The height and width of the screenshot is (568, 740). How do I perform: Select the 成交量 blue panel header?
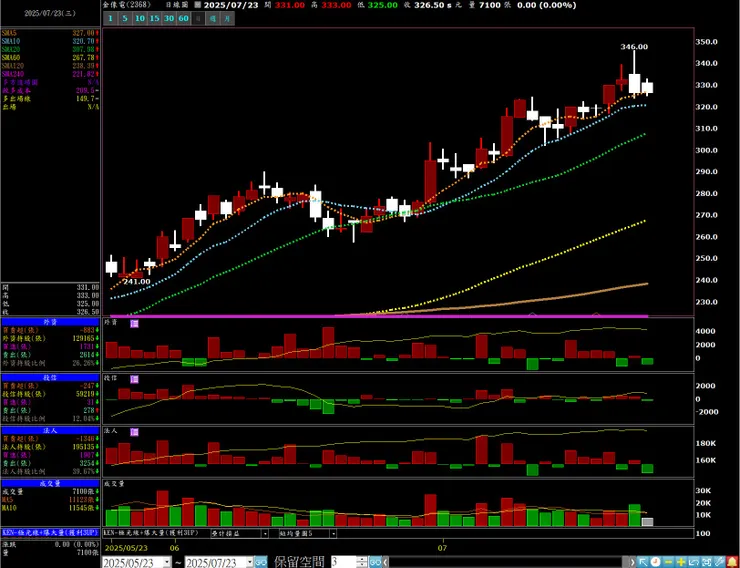pos(50,484)
